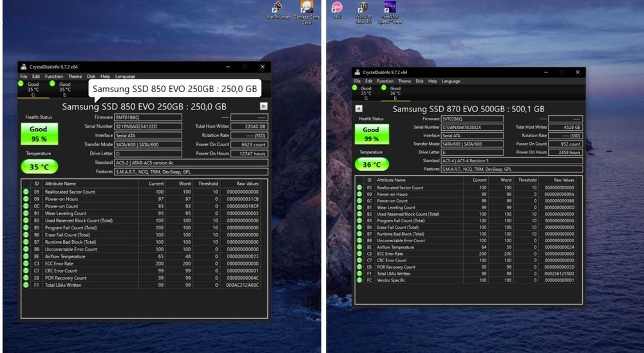644x353 pixels.
Task: Click Transfer Mode SATA/600 field, right window
Action: point(472,144)
